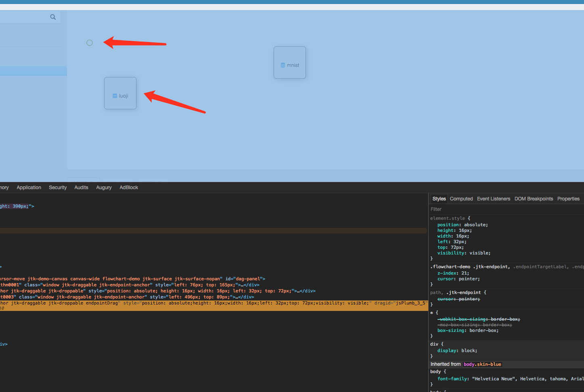Open the Application panel in DevTools
The width and height of the screenshot is (584, 392).
[29, 187]
